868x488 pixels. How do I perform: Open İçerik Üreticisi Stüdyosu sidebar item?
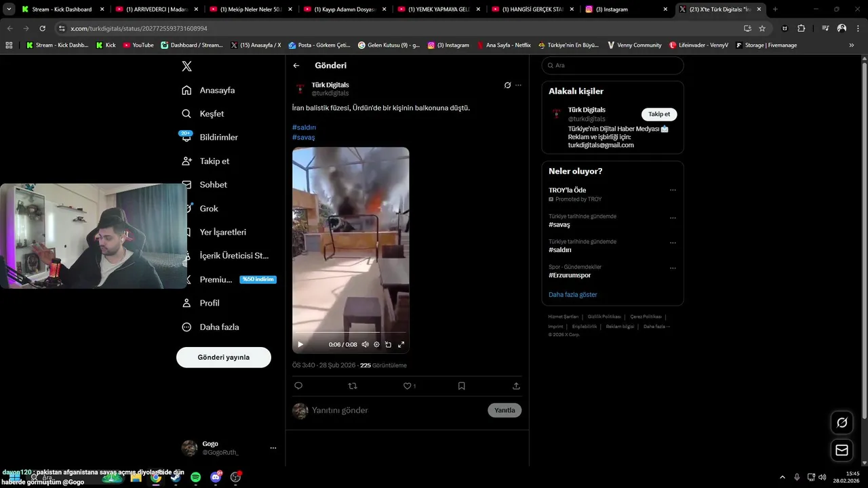(x=226, y=256)
